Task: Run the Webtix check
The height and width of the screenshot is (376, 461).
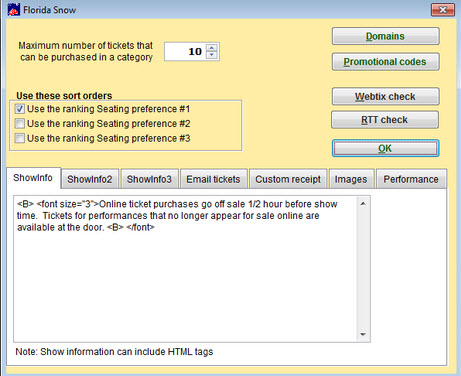Action: pos(385,96)
